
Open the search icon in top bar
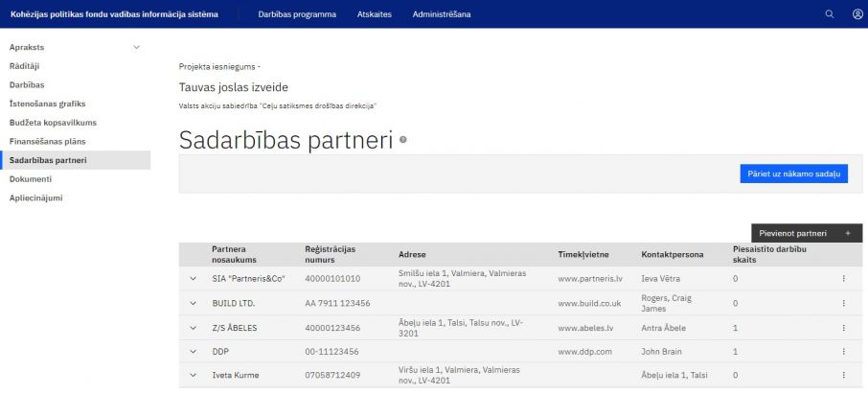point(830,14)
